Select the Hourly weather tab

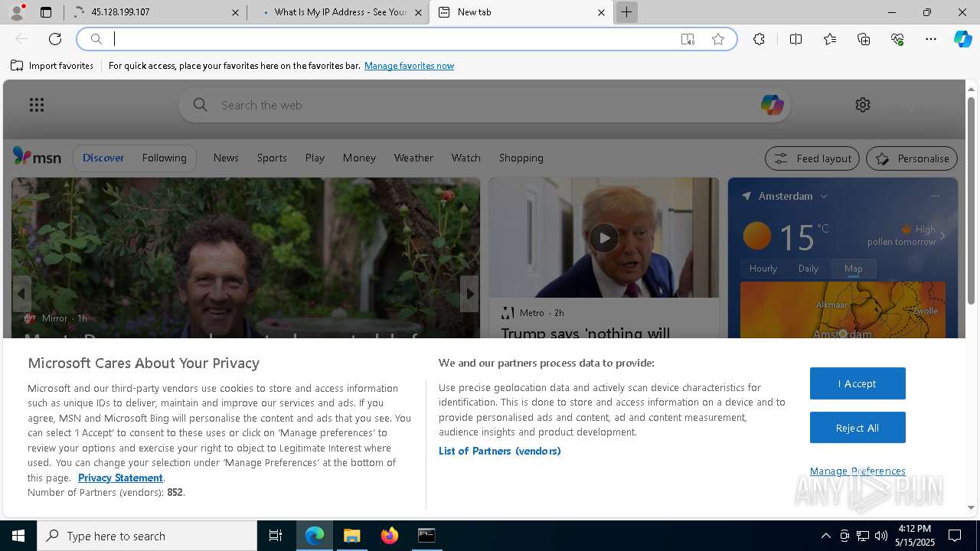tap(763, 269)
